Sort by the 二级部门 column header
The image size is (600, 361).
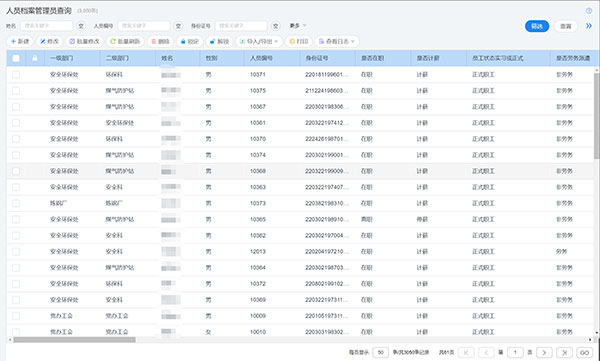(x=117, y=58)
